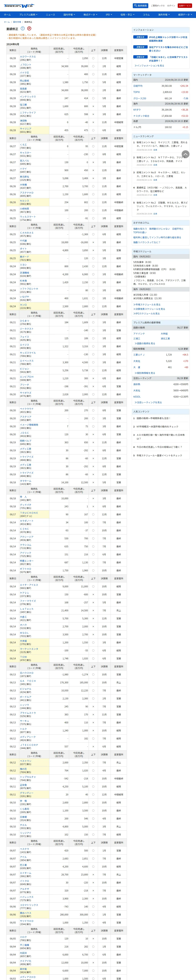Open the キャスター stock link

[x=25, y=153]
